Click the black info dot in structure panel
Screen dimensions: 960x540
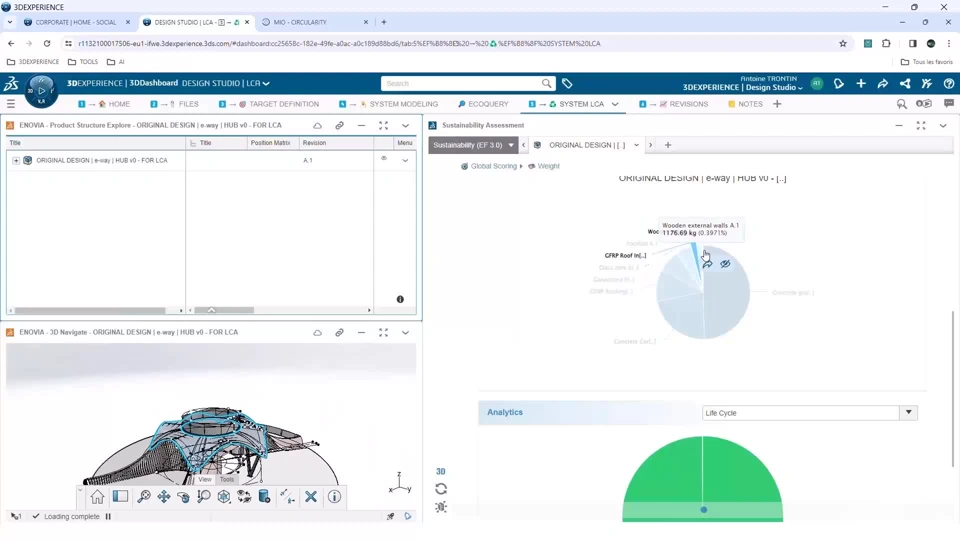tap(400, 299)
